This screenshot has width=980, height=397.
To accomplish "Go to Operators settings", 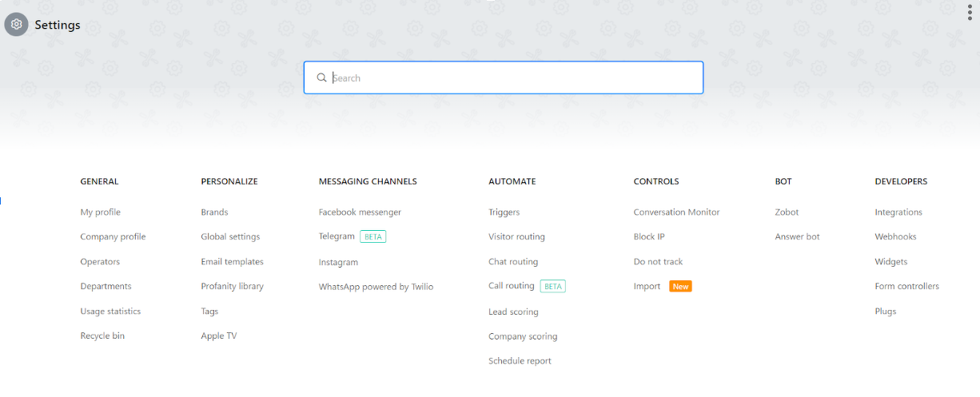I will 100,262.
